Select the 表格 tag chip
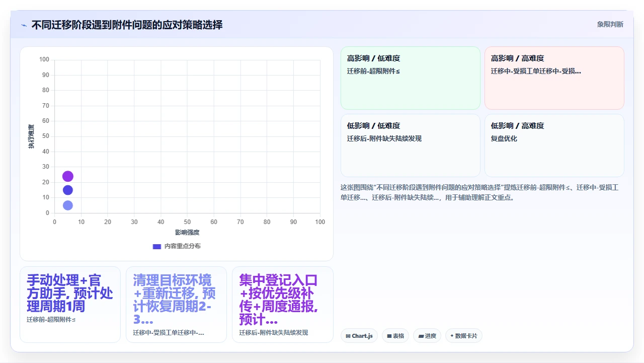This screenshot has height=363, width=644. tap(395, 336)
